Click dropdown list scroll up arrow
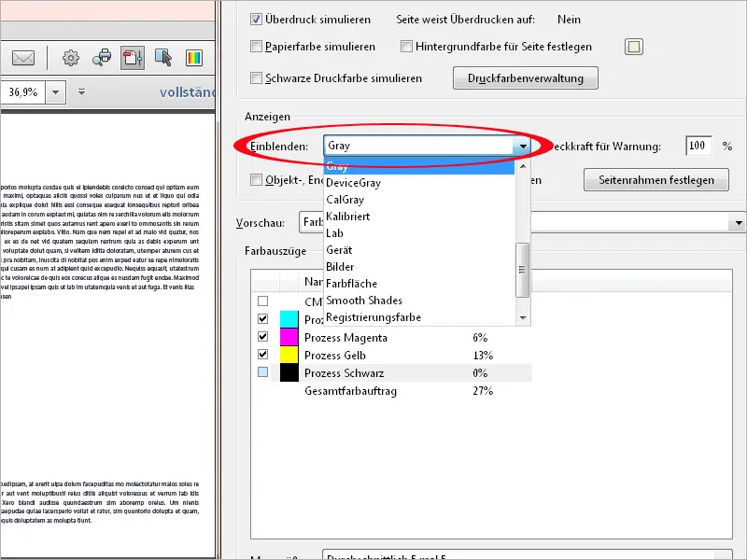The height and width of the screenshot is (560, 747). (x=523, y=166)
